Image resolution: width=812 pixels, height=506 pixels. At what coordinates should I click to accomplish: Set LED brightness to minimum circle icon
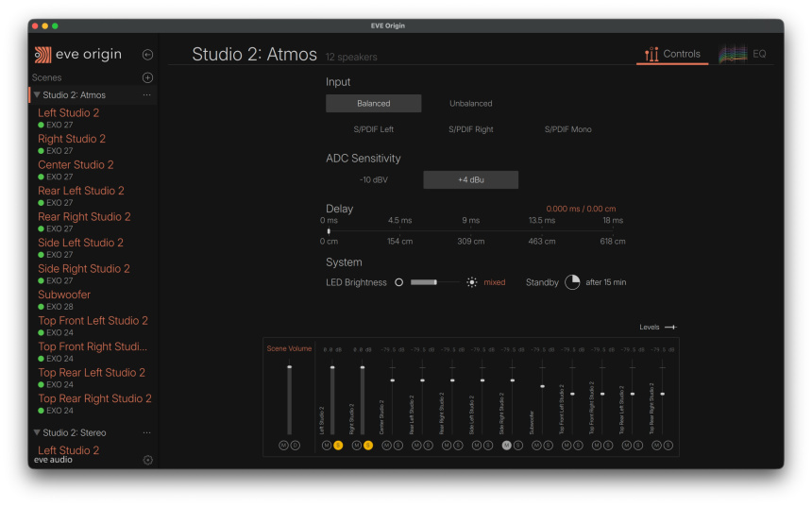398,282
